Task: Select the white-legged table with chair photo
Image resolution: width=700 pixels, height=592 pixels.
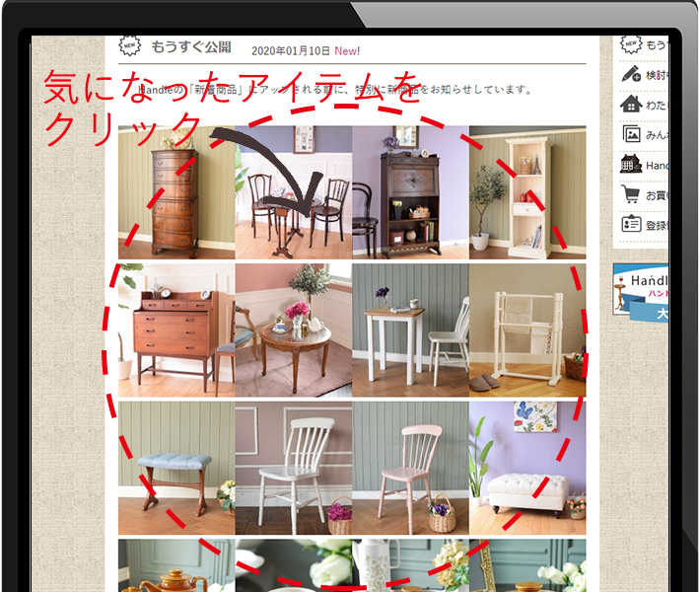Action: (x=410, y=331)
